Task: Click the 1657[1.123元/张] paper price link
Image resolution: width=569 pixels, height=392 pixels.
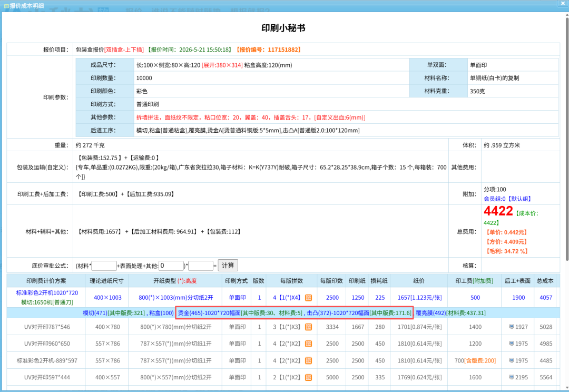Action: click(419, 298)
